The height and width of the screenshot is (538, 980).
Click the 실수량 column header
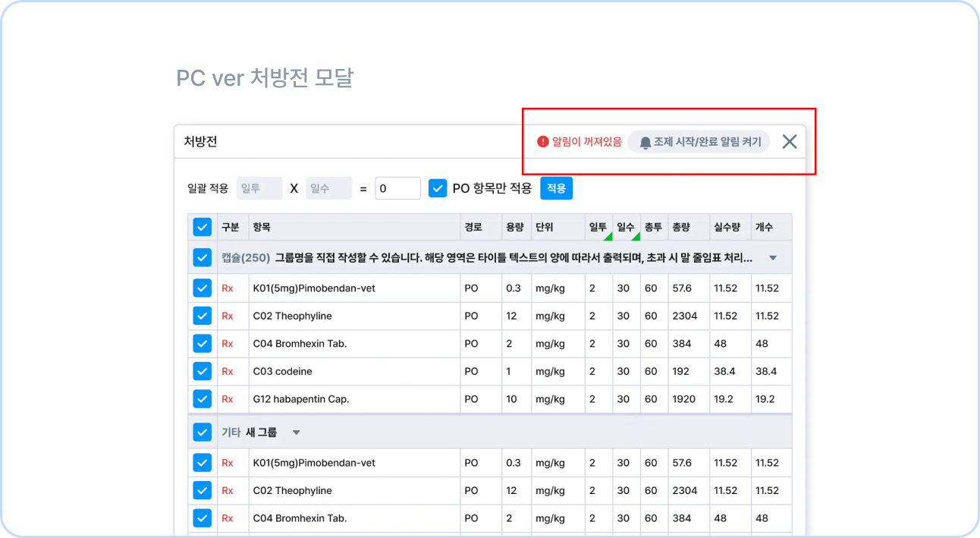tap(726, 227)
